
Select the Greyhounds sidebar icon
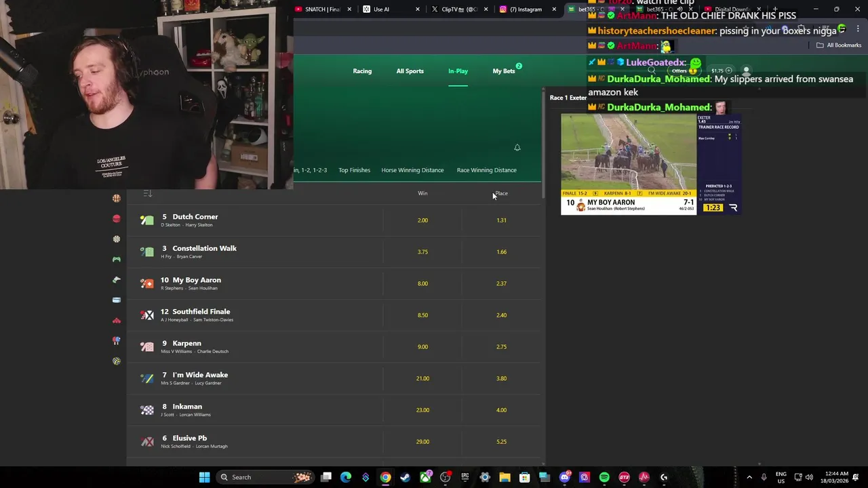117,279
